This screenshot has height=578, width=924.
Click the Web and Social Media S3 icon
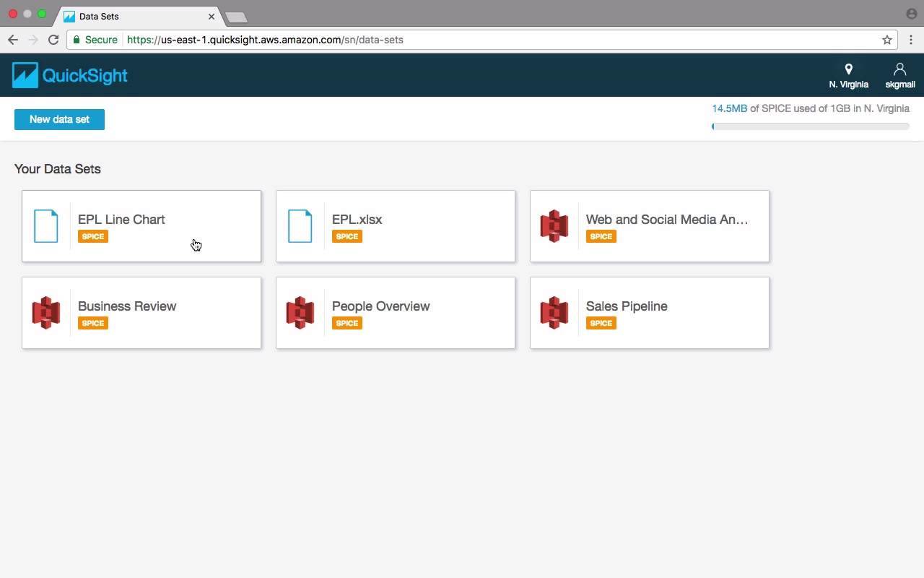(554, 226)
